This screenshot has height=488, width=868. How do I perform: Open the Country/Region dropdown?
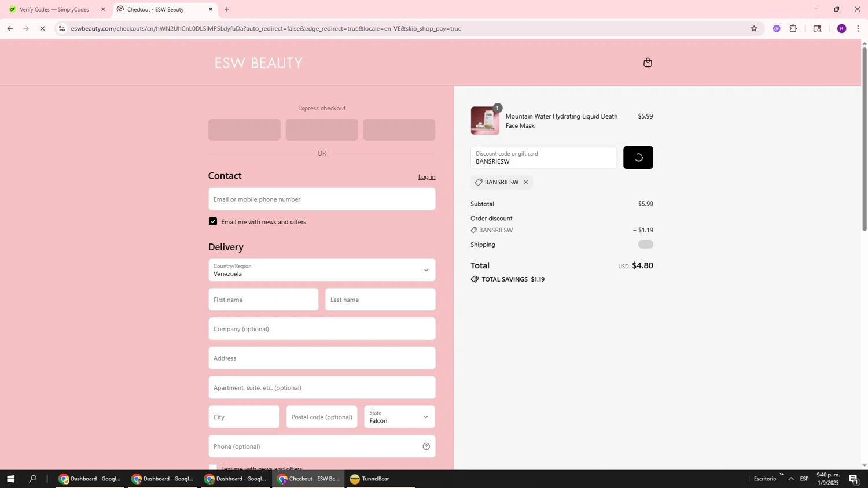[322, 270]
